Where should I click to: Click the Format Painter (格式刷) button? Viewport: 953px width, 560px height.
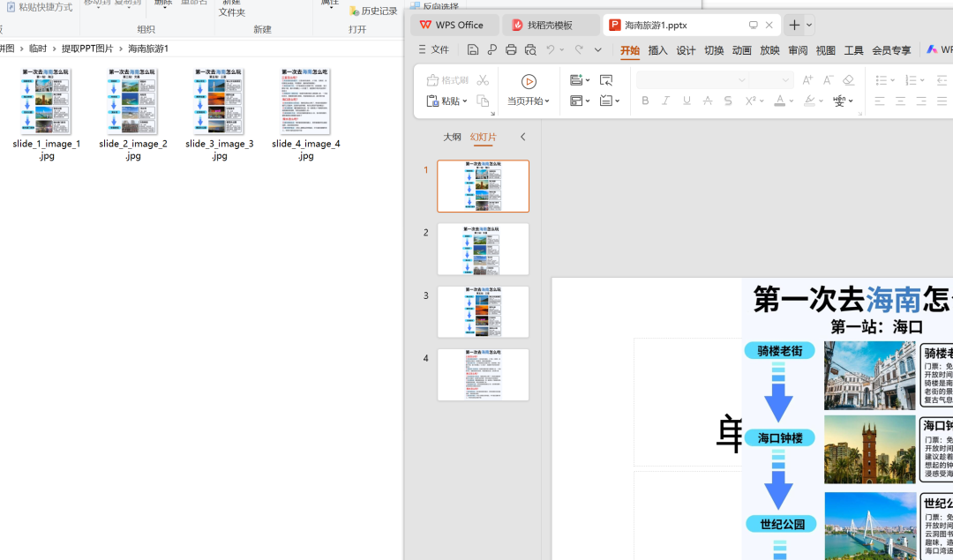448,80
